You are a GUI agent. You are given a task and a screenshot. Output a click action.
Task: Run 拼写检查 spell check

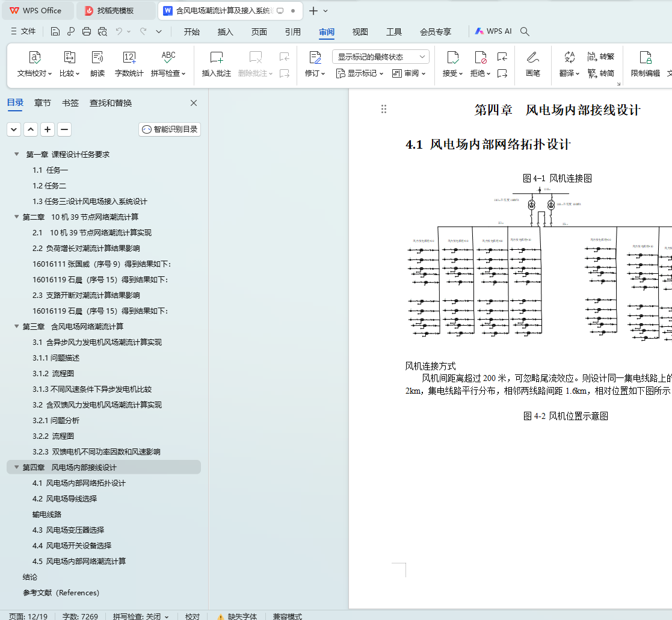point(168,64)
